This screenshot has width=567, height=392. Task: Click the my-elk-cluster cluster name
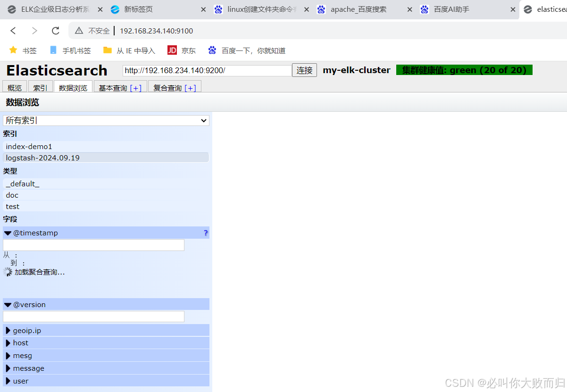point(357,70)
